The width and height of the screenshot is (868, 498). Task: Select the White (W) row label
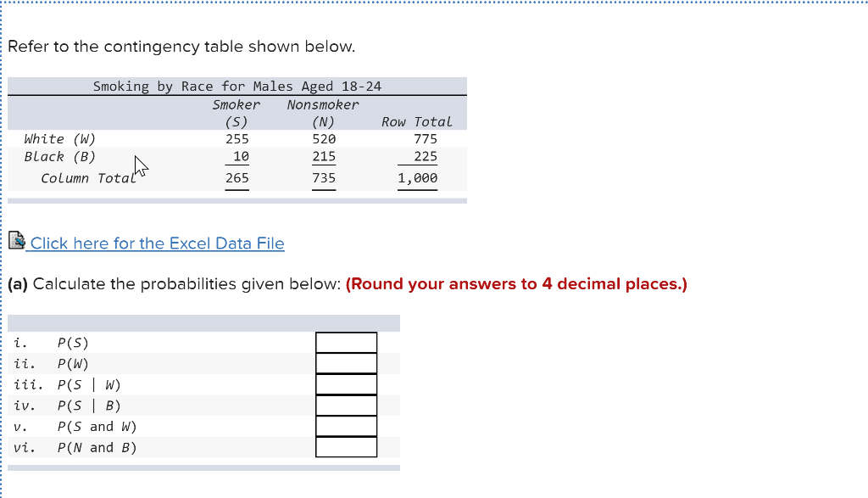click(61, 138)
